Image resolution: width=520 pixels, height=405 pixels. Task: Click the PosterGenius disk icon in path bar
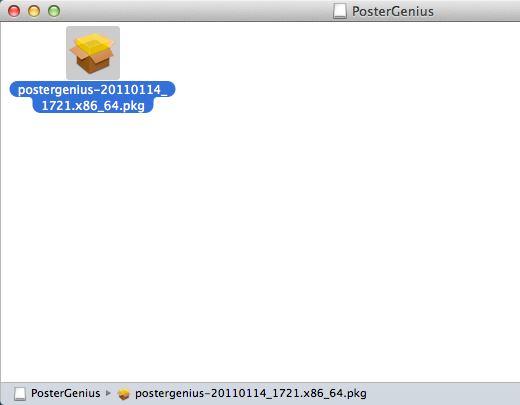pos(20,394)
